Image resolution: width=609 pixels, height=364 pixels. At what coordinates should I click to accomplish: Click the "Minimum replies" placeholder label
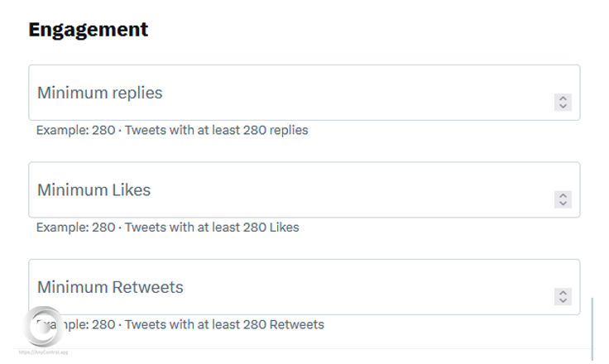pos(100,93)
